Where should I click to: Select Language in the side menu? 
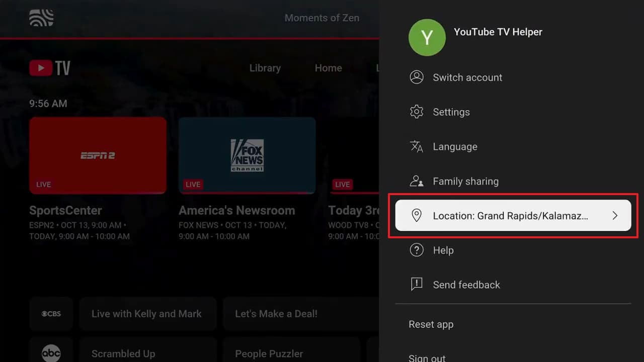click(x=513, y=146)
